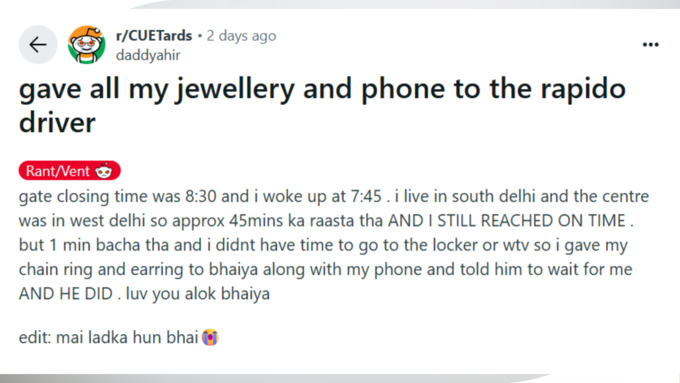Open the three-dot post options menu

(x=651, y=45)
